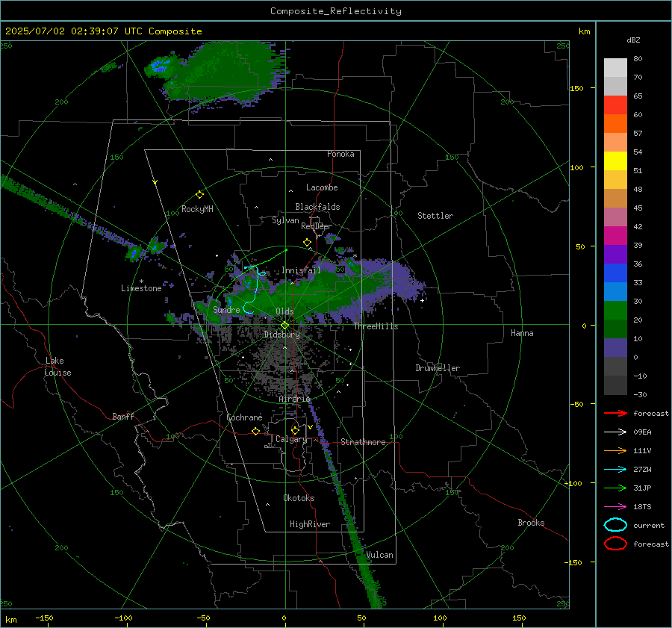Click the RedDeer city label

click(x=317, y=226)
